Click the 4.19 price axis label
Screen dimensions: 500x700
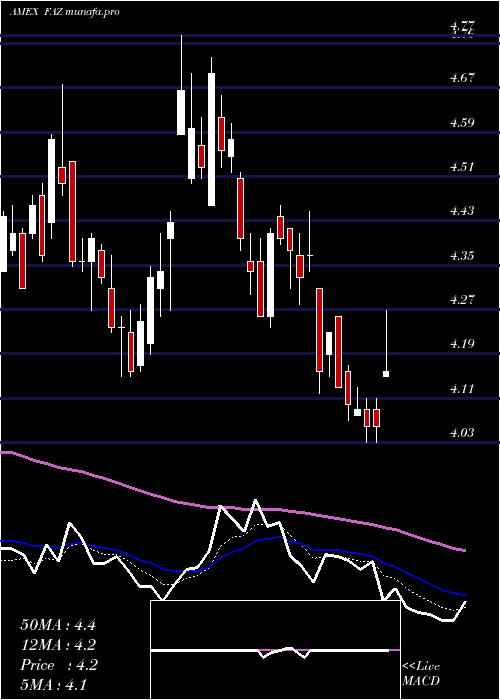point(462,344)
